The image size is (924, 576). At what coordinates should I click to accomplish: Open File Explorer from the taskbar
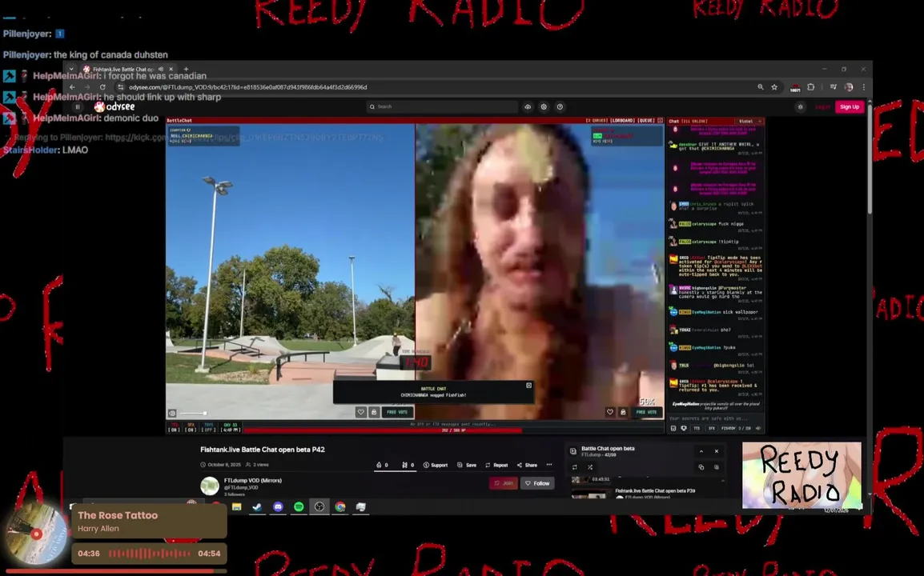click(x=237, y=506)
